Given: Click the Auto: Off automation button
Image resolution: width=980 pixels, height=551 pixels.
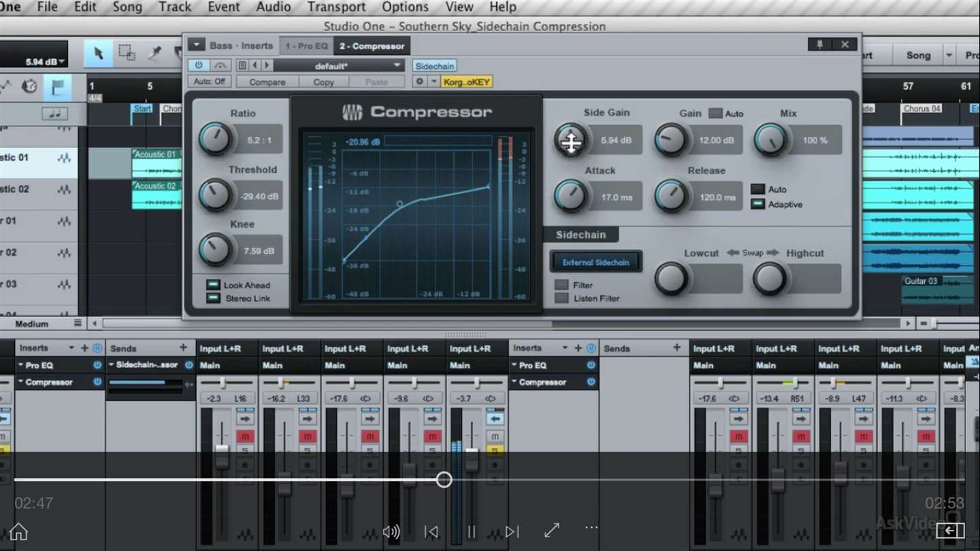Looking at the screenshot, I should (209, 82).
